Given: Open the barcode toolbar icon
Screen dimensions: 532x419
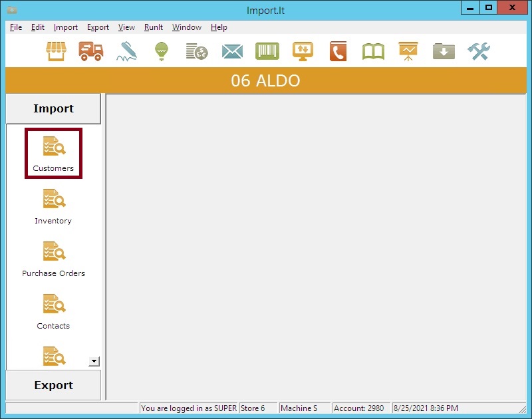Looking at the screenshot, I should click(267, 51).
